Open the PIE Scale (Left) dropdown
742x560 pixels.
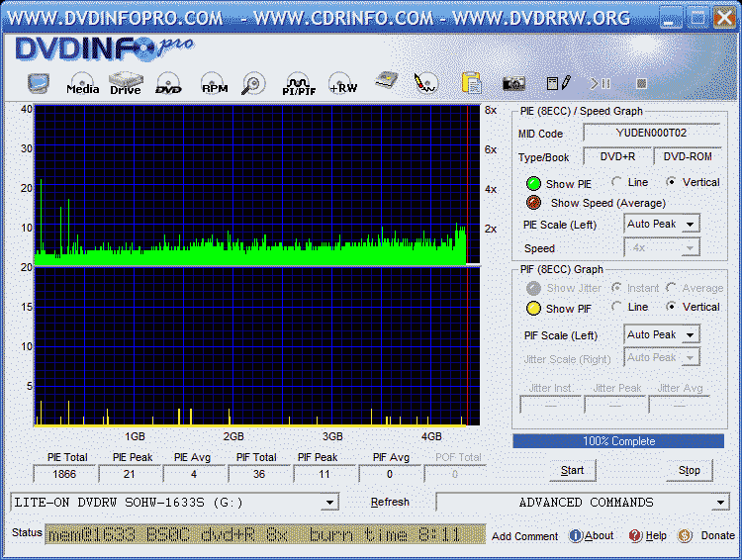(x=662, y=224)
